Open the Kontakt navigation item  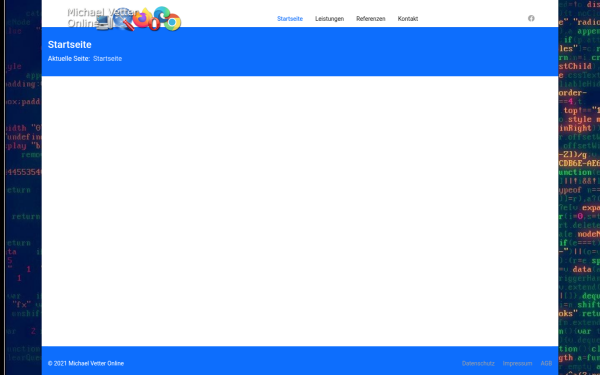tap(408, 19)
